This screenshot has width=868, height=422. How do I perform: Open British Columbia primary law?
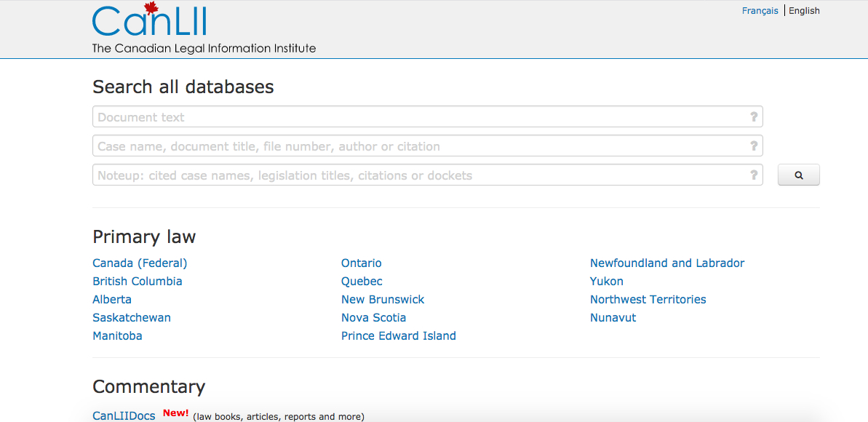[138, 282]
